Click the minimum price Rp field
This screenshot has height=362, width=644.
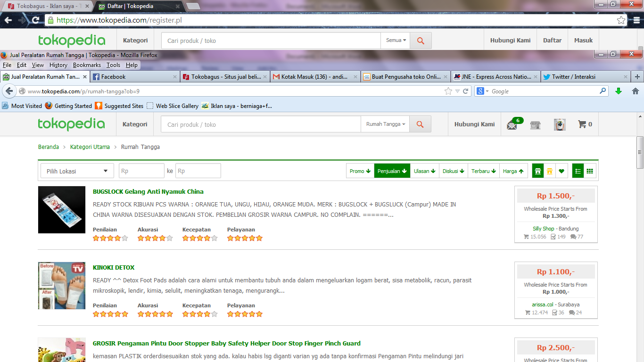click(x=141, y=171)
